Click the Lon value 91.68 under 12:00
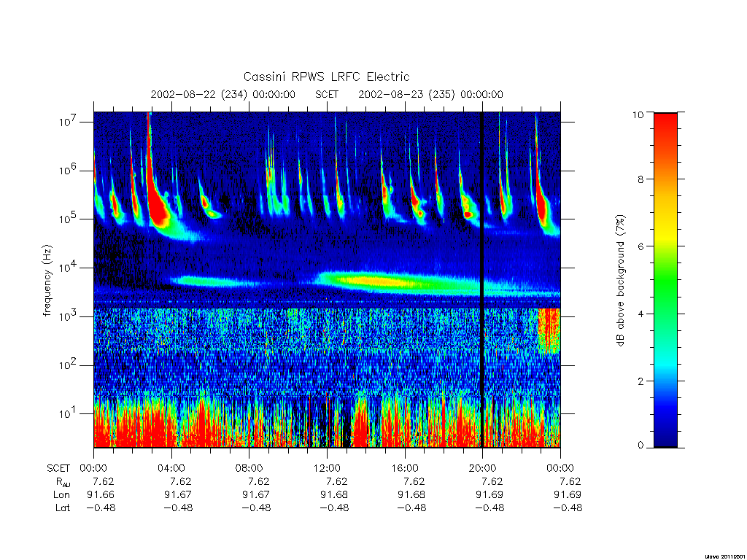Screen dimensions: 747x560 [x=334, y=495]
